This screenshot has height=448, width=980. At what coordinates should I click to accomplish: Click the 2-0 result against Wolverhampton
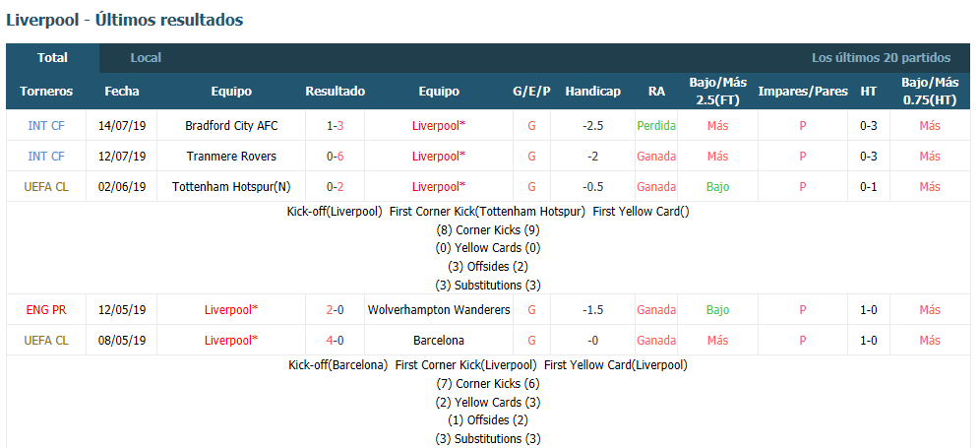(x=335, y=310)
